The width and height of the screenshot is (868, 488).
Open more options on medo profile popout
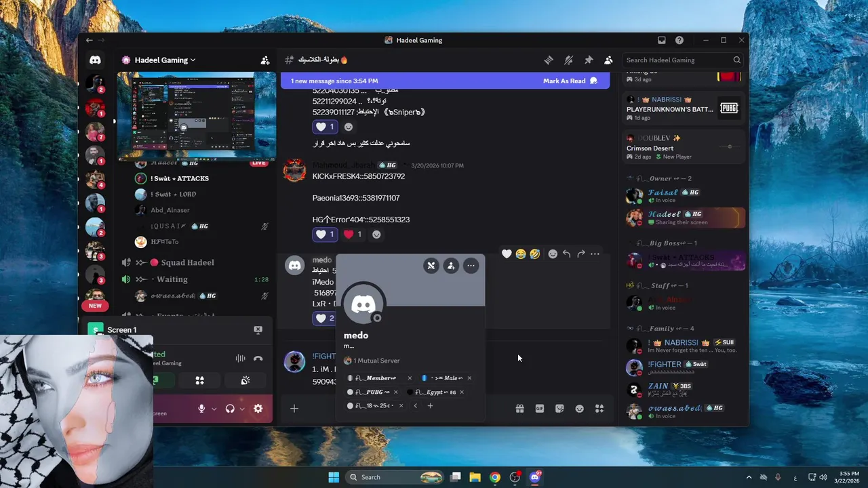471,266
